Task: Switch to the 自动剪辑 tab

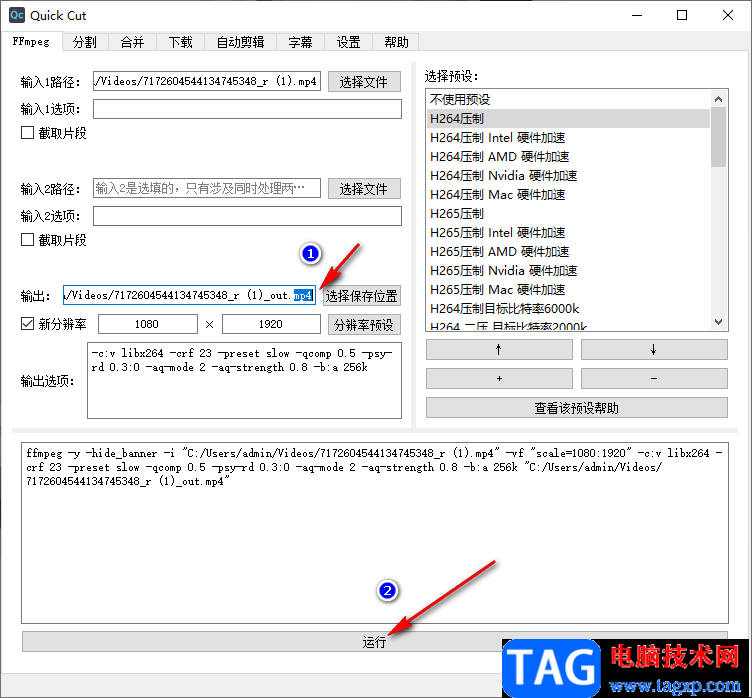Action: tap(240, 42)
